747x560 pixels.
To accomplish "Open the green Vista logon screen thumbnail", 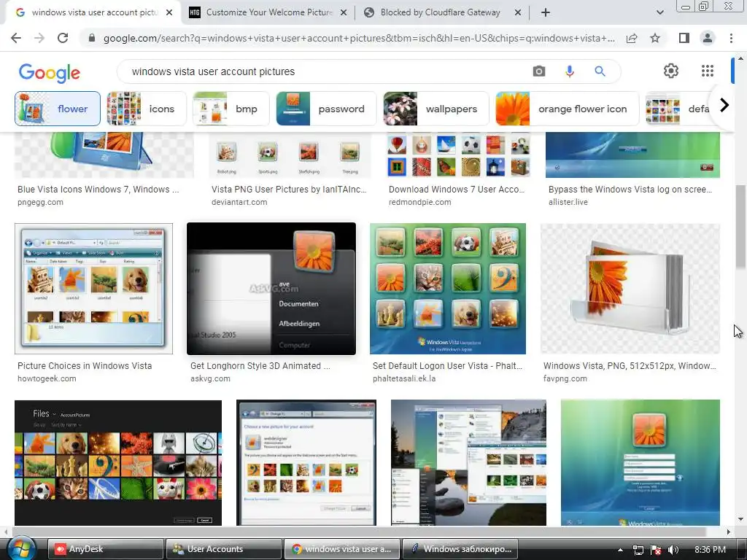I will point(640,463).
